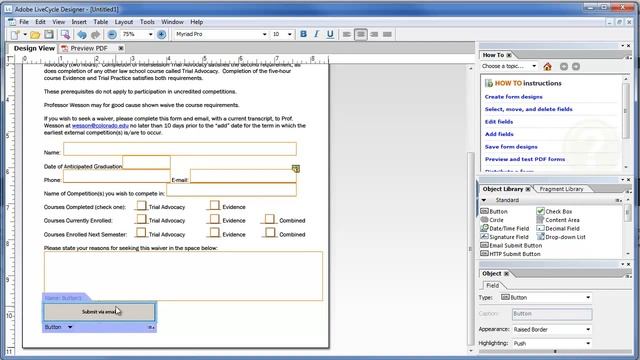Screen dimensions: 640x360
Task: Select Signature Field object
Action: 504,237
